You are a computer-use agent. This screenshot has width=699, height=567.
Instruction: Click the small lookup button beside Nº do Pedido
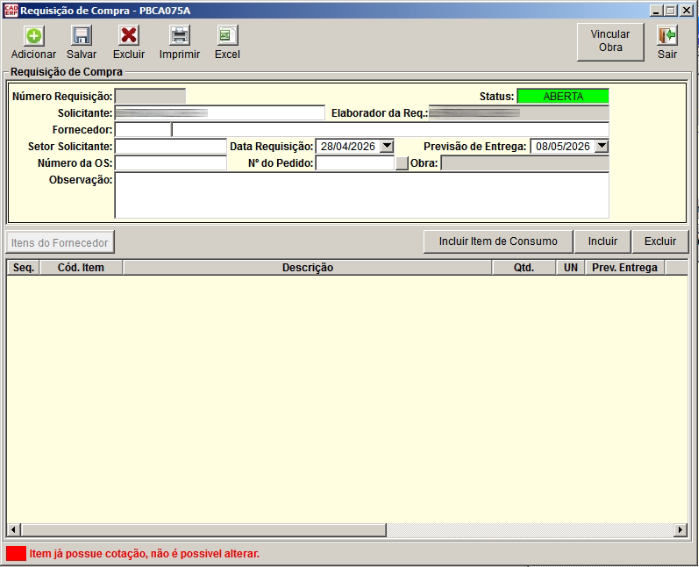click(x=402, y=163)
